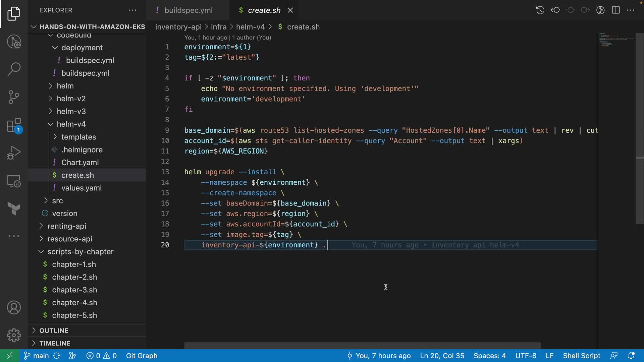
Task: Expand the OUTLINE section
Action: (54, 330)
